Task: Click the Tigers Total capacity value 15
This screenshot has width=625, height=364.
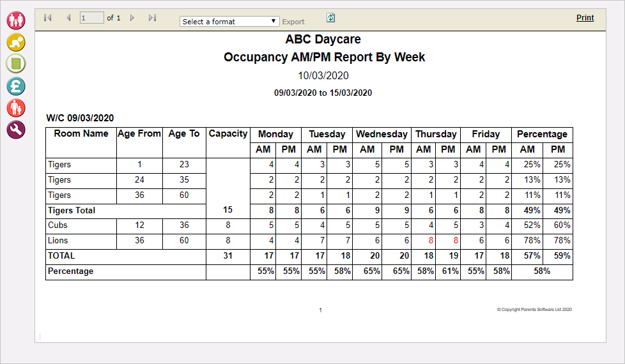Action: click(228, 210)
